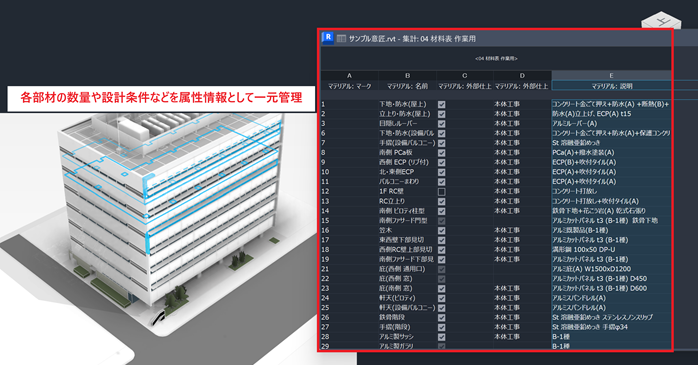Screen dimensions: 698x365
Task: Select the name cell 西側RC壁上部見切
Action: [407, 250]
